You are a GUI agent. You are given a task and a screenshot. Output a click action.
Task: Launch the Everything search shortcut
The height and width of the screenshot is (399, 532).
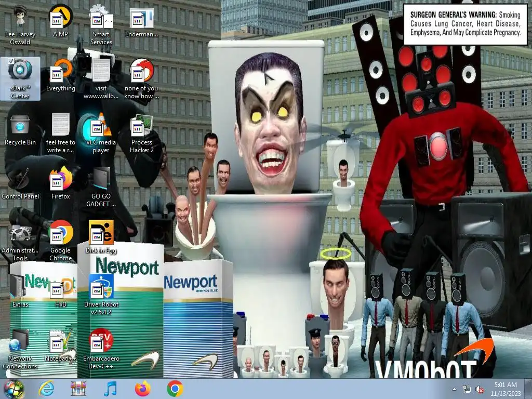60,75
